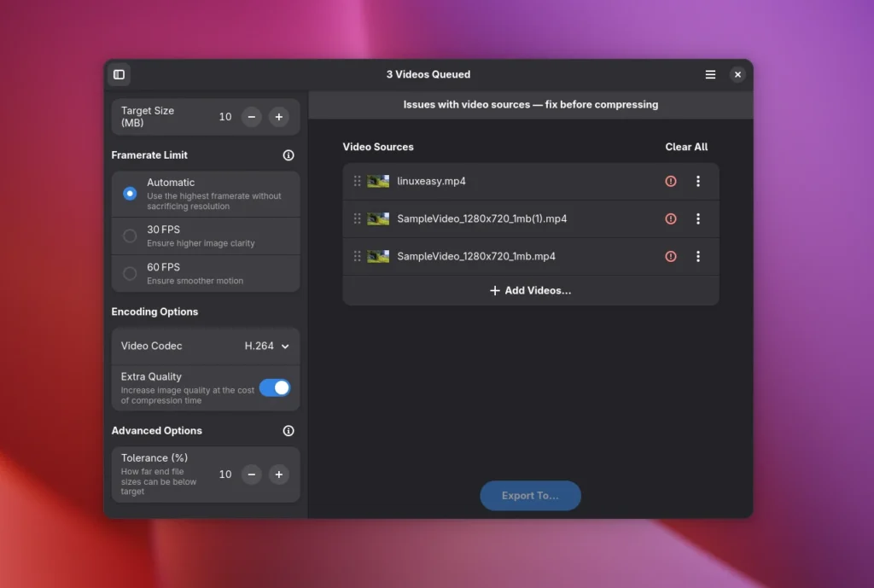Disable the Extra Quality switch
The width and height of the screenshot is (874, 588).
[275, 387]
